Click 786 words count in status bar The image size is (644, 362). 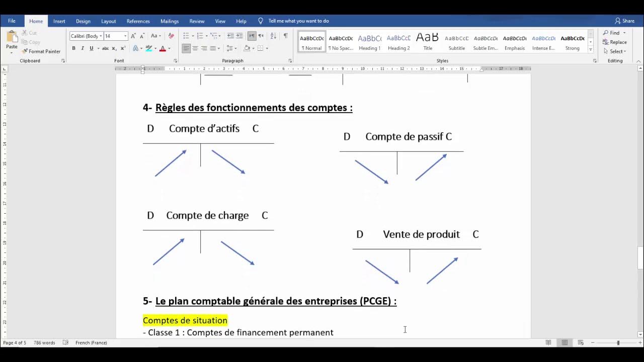point(44,342)
